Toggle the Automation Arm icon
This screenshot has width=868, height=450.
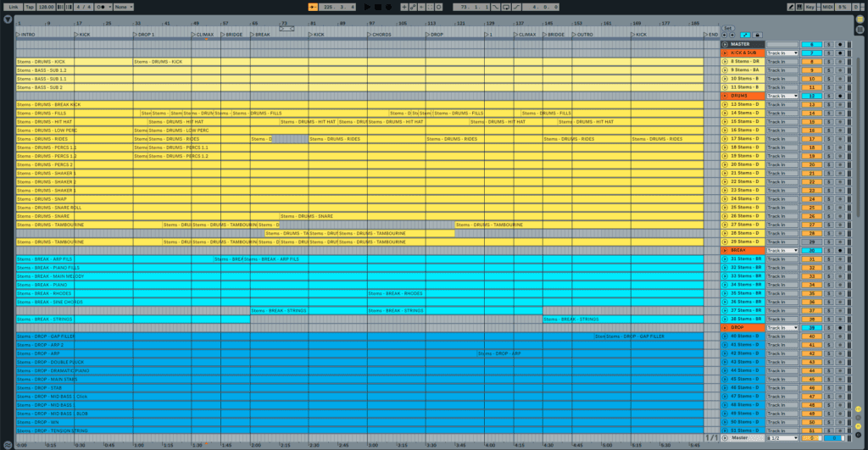pyautogui.click(x=413, y=7)
